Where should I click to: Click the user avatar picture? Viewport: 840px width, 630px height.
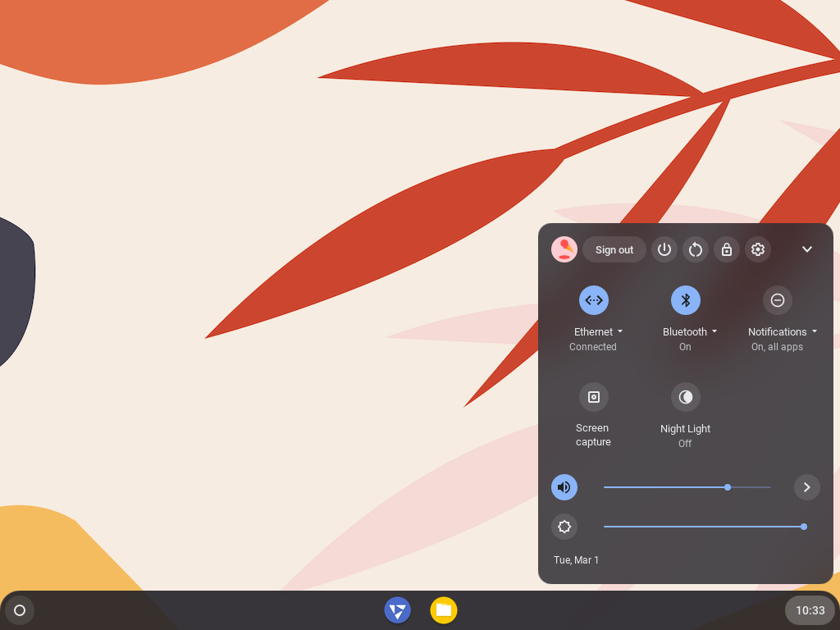[564, 249]
